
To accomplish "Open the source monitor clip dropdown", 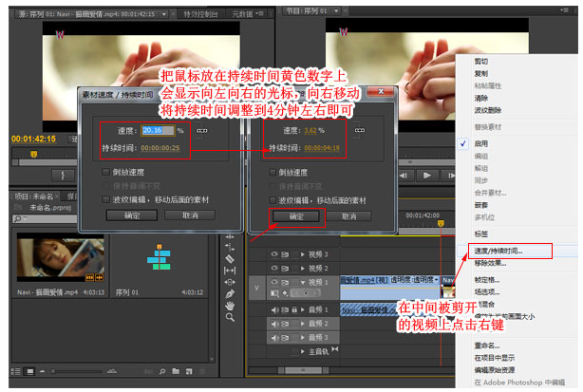I will (164, 14).
